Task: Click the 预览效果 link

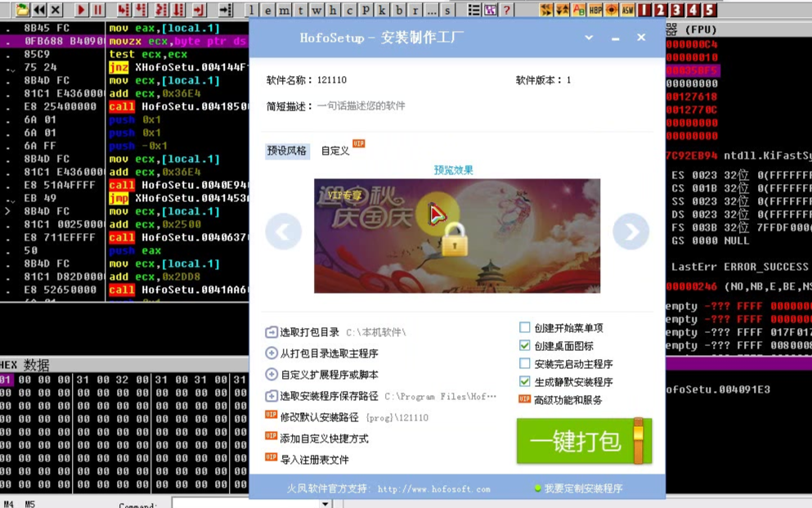Action: pos(453,170)
